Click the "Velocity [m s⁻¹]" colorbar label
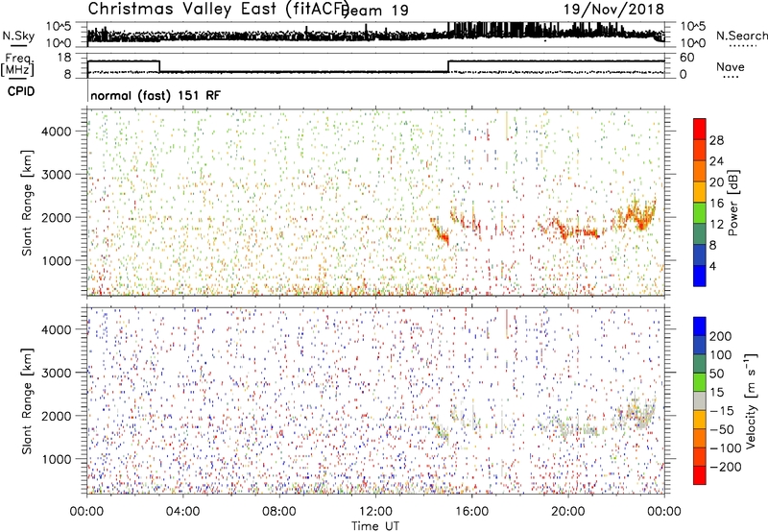The width and height of the screenshot is (768, 532). (750, 401)
